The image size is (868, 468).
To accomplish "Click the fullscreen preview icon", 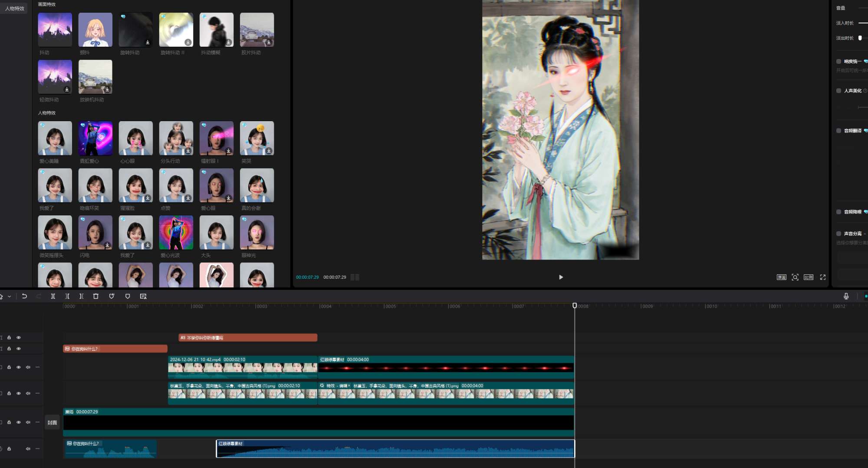I will coord(822,277).
